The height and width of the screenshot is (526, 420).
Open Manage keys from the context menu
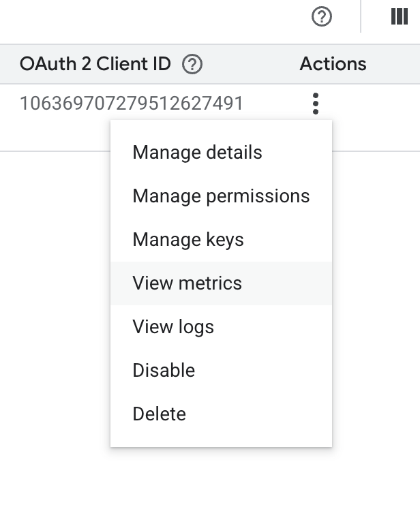click(x=188, y=240)
